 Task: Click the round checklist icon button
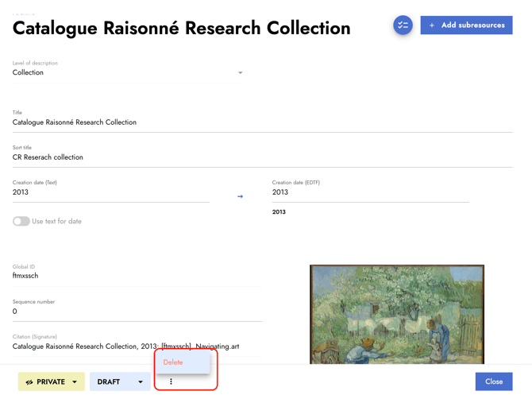coord(403,25)
